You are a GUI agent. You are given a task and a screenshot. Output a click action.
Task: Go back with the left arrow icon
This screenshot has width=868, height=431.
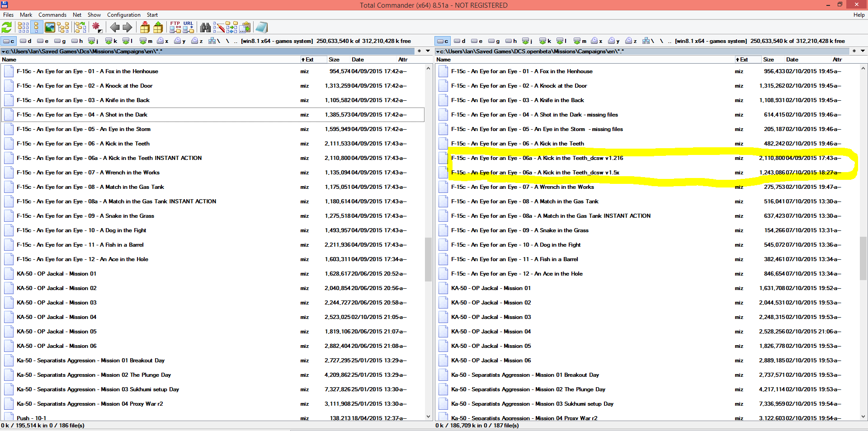point(115,28)
